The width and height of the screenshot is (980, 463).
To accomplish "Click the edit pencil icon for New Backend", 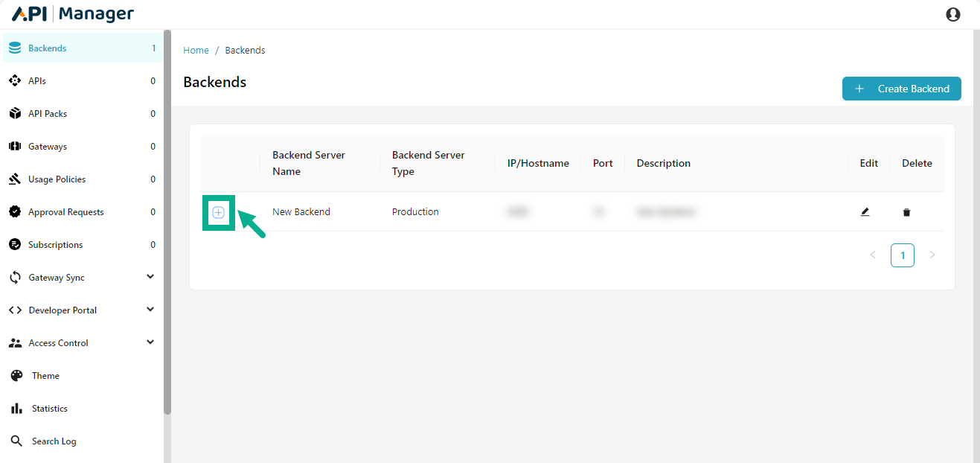I will 865,212.
